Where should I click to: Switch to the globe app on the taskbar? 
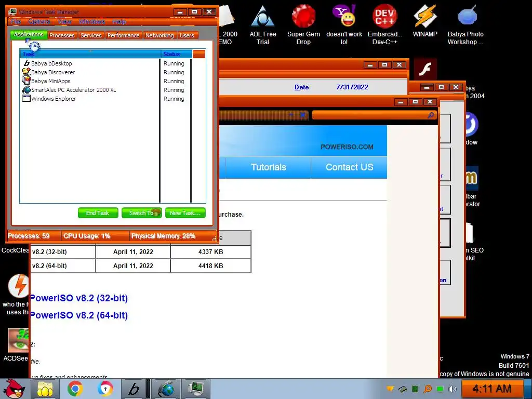pyautogui.click(x=166, y=389)
